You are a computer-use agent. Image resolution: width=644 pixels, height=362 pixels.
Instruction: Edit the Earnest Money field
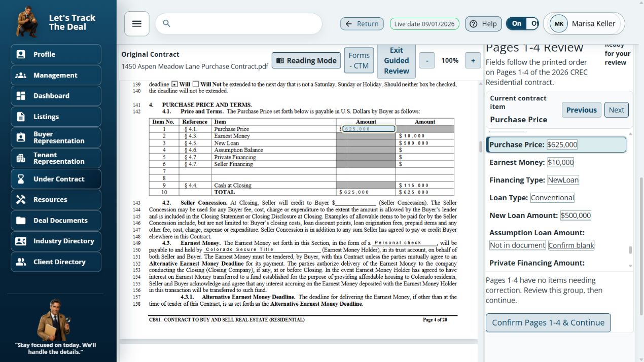[560, 162]
